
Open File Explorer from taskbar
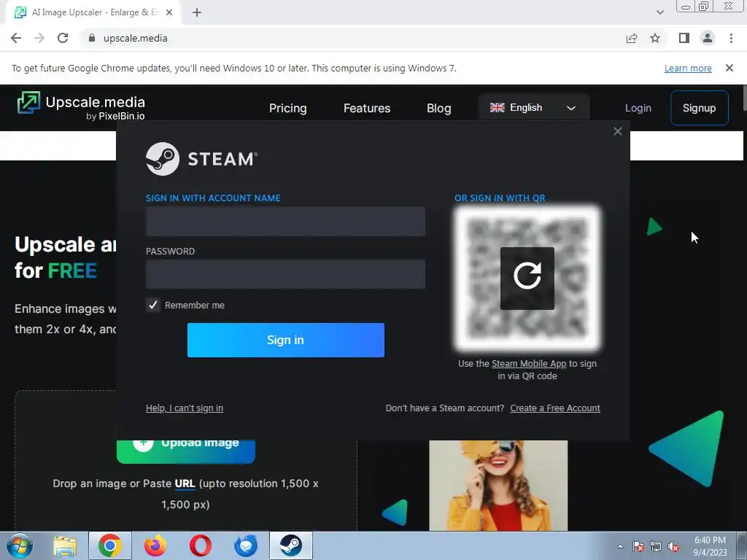point(65,546)
